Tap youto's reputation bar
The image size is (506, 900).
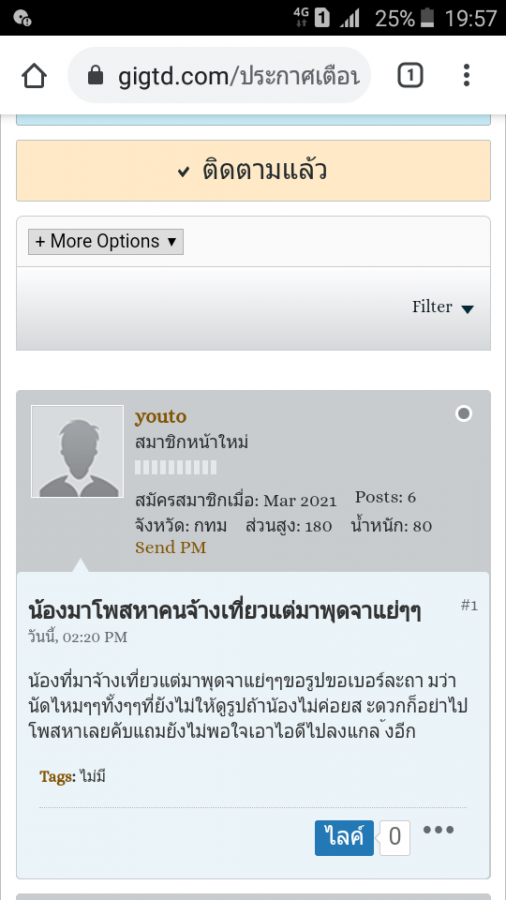(176, 467)
